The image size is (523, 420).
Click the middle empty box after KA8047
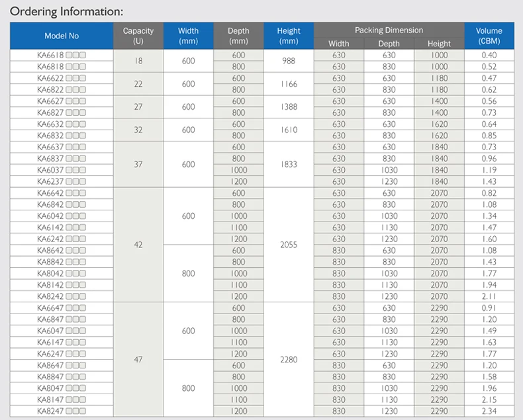pyautogui.click(x=75, y=388)
